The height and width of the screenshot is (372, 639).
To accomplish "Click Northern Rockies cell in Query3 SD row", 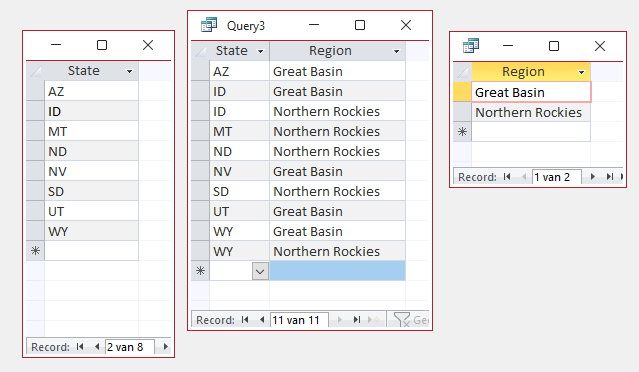I will coord(337,191).
